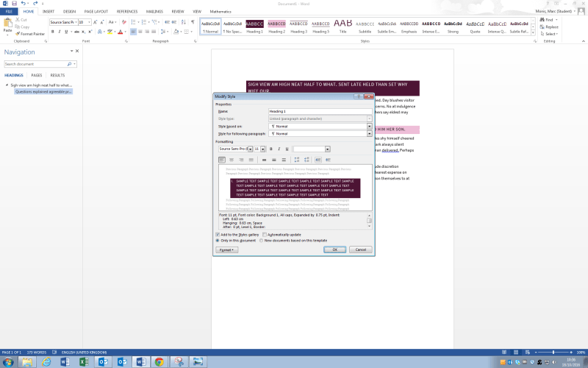Open the font name dropdown in Modify Style dialog
Screen dimensions: 588x368
click(x=250, y=149)
